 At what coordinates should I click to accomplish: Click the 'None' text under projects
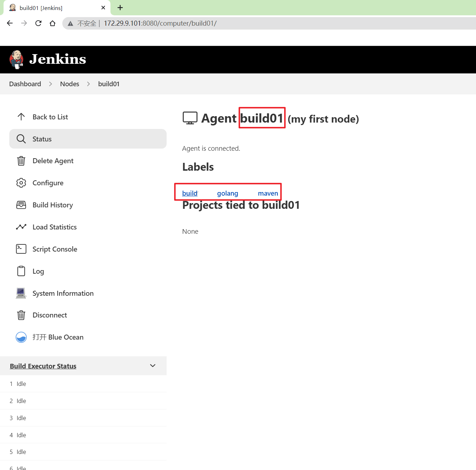190,231
